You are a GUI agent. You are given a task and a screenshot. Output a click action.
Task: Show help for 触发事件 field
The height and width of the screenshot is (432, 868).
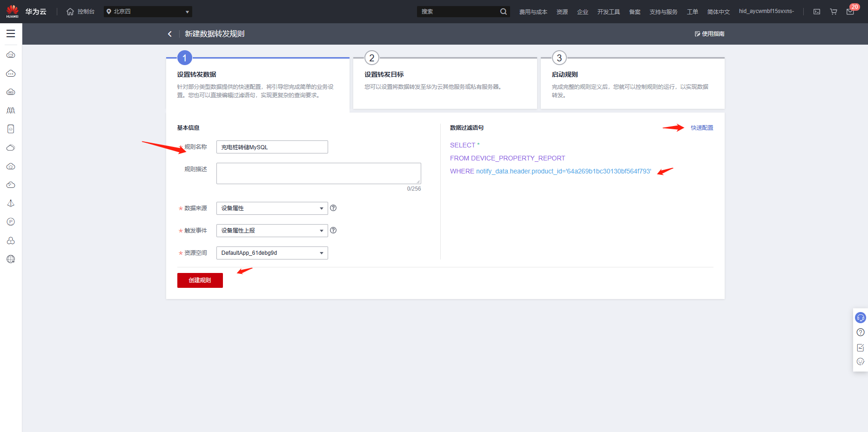(333, 230)
